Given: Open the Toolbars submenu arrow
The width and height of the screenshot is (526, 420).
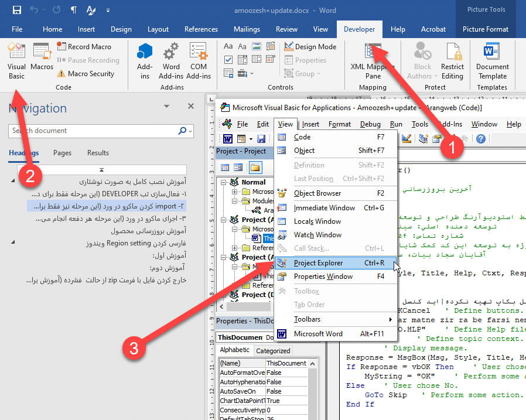Looking at the screenshot, I should [390, 319].
